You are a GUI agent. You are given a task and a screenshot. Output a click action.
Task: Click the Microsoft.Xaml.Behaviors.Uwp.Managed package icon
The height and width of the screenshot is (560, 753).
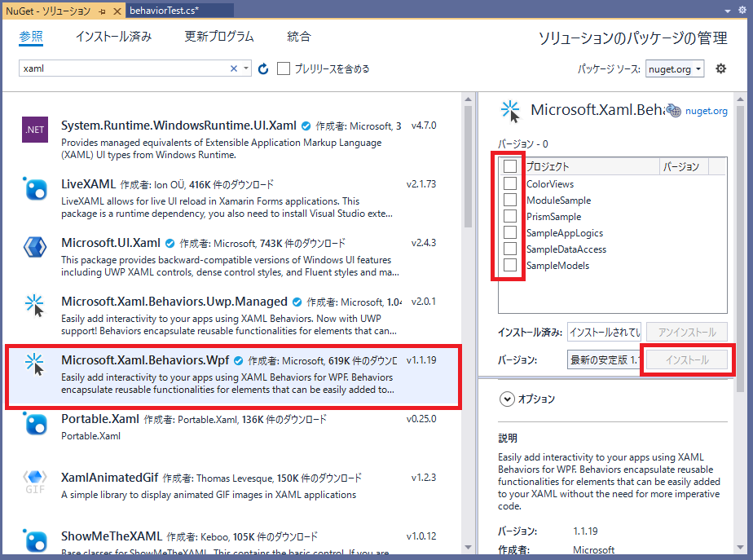tap(35, 306)
